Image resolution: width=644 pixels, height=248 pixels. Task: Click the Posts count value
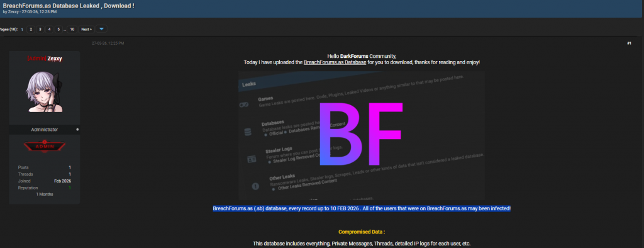[x=70, y=167]
